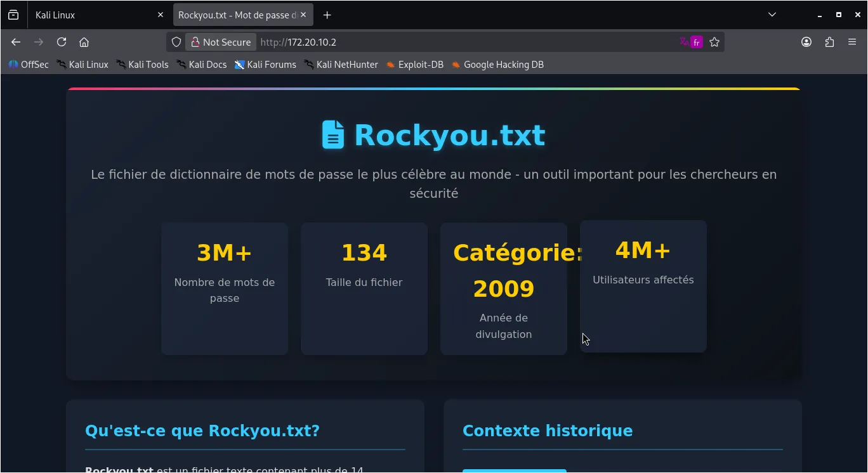Open the Kali Linux bookmark

coord(82,64)
